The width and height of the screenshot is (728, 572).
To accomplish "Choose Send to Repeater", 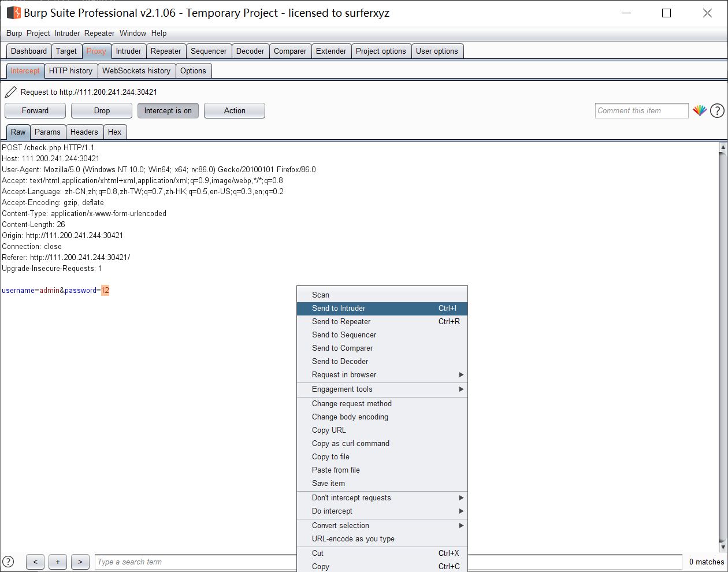I will click(x=381, y=321).
